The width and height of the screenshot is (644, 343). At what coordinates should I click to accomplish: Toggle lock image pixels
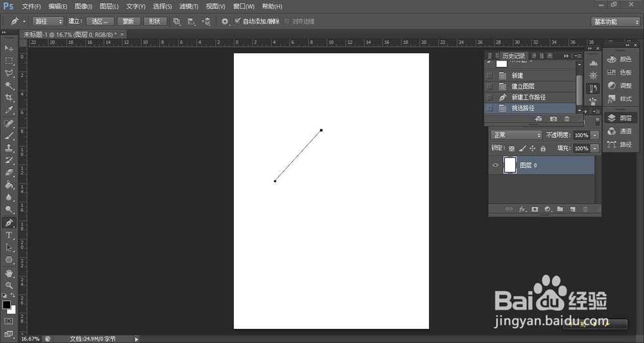[x=522, y=149]
